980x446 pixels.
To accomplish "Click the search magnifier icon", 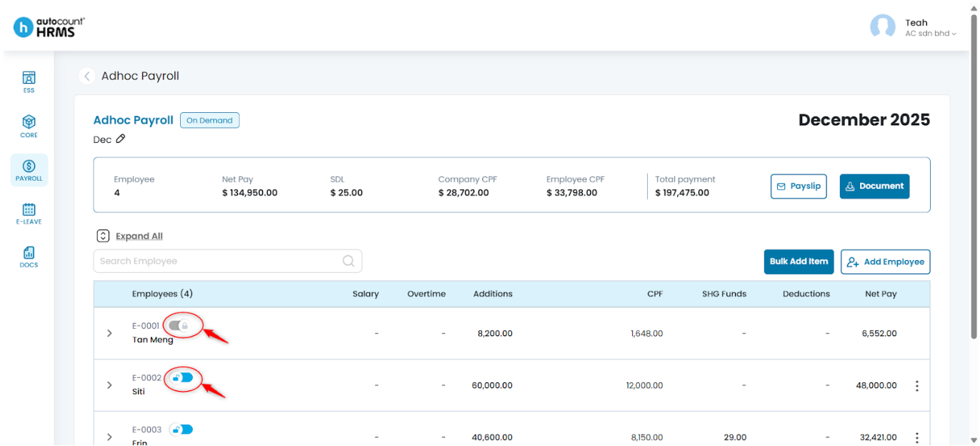I will 349,261.
